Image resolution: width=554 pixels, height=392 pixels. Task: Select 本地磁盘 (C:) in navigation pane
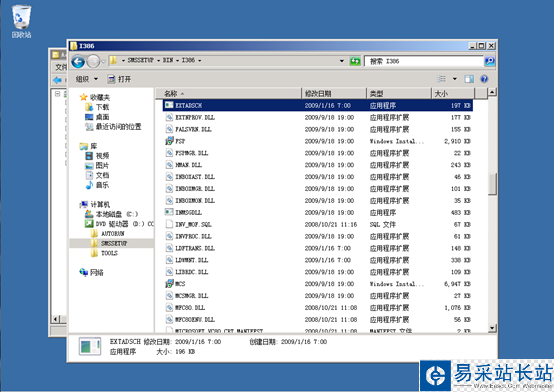pos(117,214)
